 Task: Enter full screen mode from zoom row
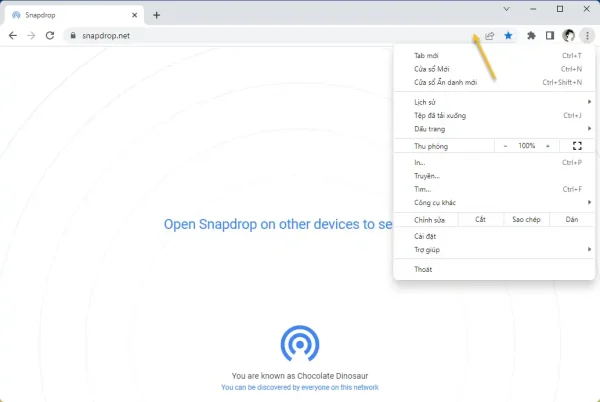pos(577,146)
